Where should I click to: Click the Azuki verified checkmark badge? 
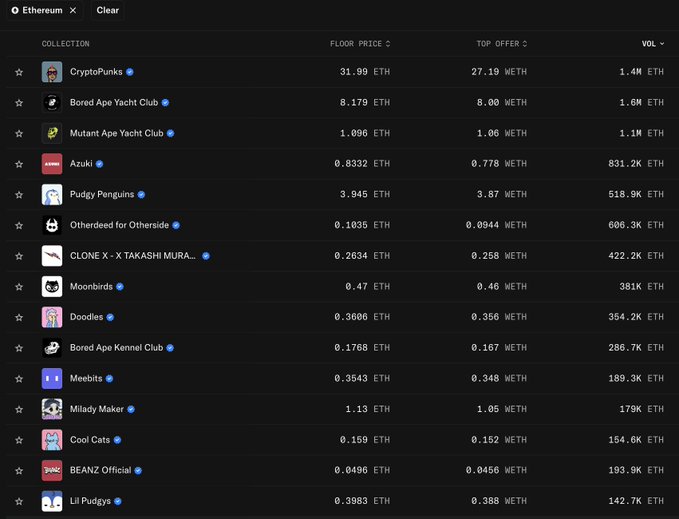(100, 164)
